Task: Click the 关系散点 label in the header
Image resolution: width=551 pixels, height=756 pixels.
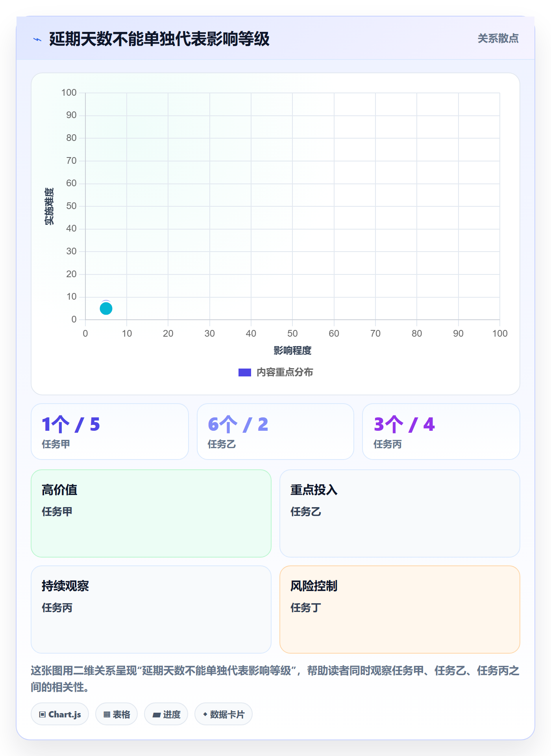Action: [x=498, y=39]
